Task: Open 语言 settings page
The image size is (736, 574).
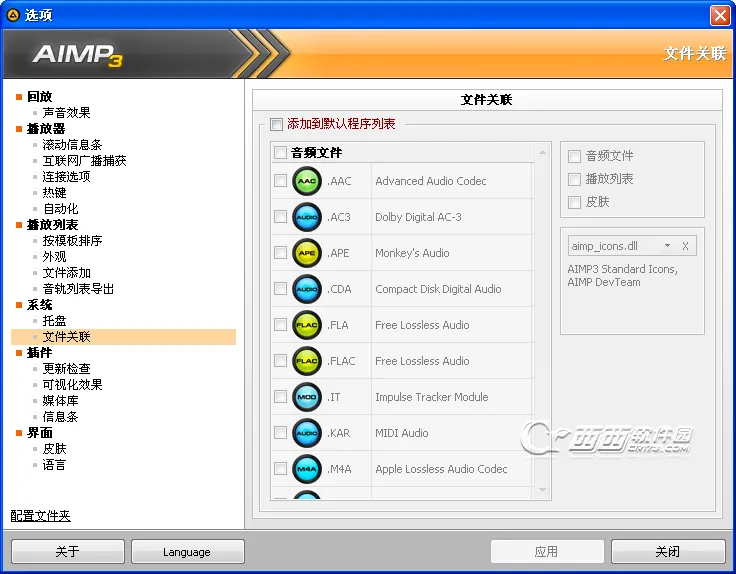Action: tap(54, 465)
